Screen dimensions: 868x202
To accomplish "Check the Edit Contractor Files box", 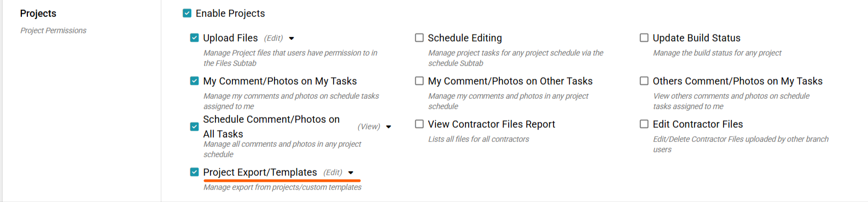I will click(x=644, y=124).
